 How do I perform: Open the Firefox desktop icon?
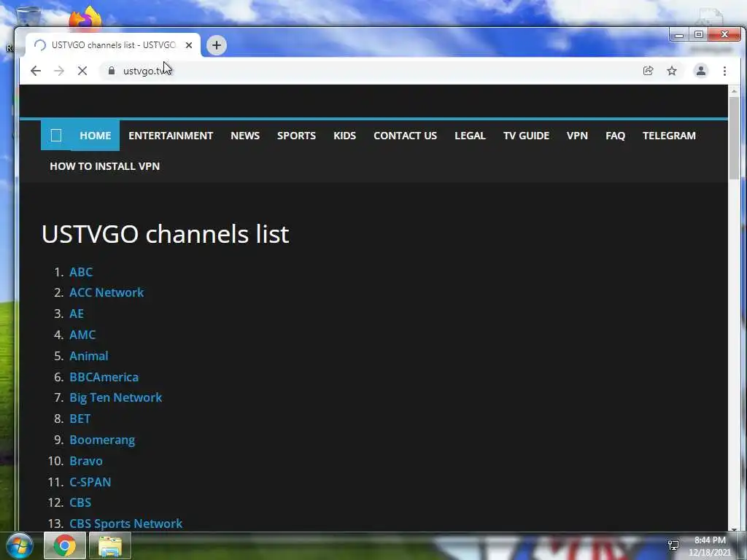click(85, 17)
